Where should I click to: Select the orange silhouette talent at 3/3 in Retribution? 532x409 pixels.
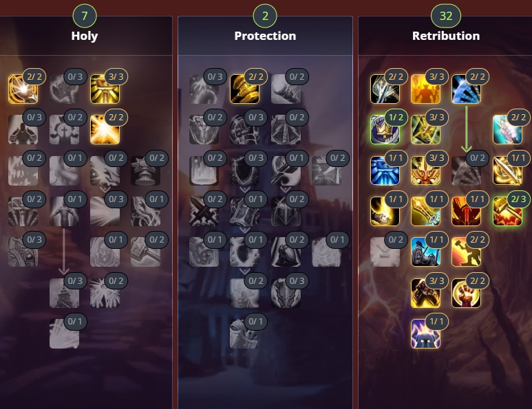coord(425,89)
